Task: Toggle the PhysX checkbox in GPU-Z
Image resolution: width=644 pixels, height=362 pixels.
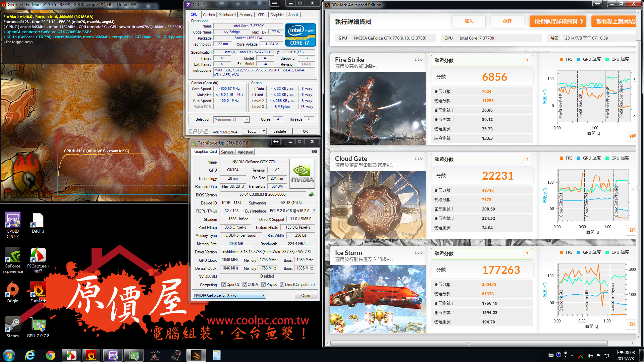Action: pyautogui.click(x=263, y=285)
